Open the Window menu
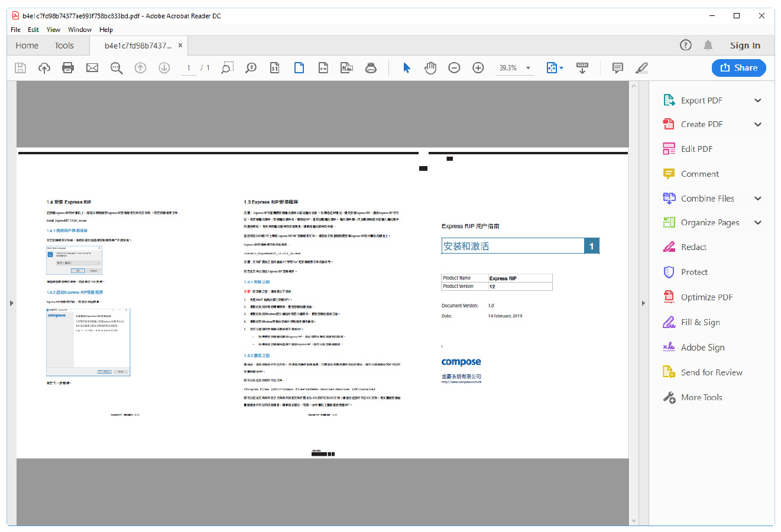The image size is (781, 532). pos(80,30)
